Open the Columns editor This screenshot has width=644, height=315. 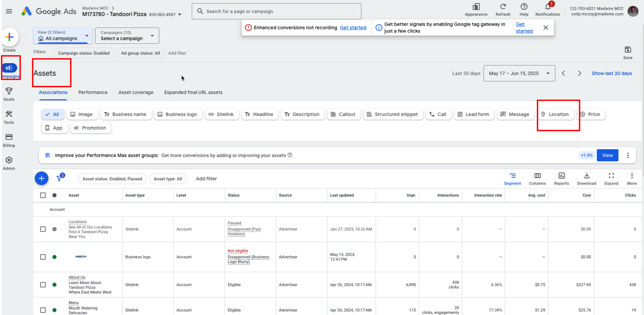537,179
